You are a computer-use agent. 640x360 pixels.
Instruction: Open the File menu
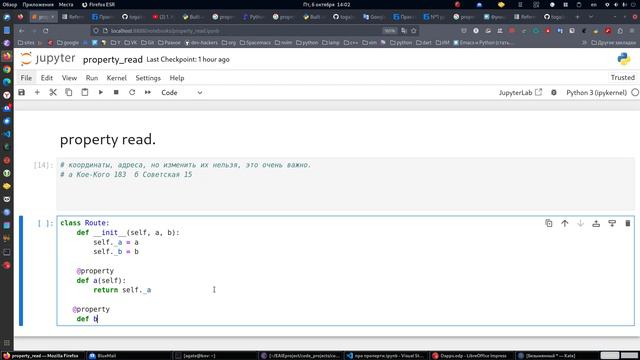[x=26, y=78]
